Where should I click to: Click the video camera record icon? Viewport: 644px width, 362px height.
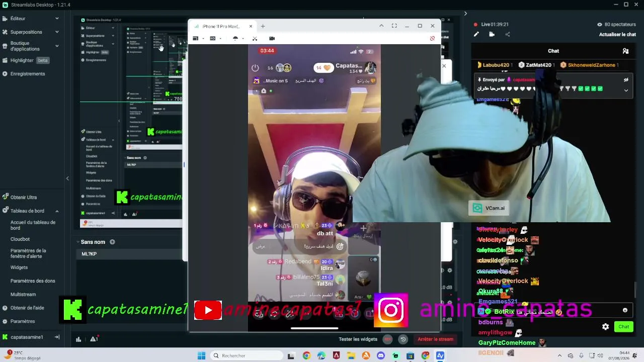(272, 39)
